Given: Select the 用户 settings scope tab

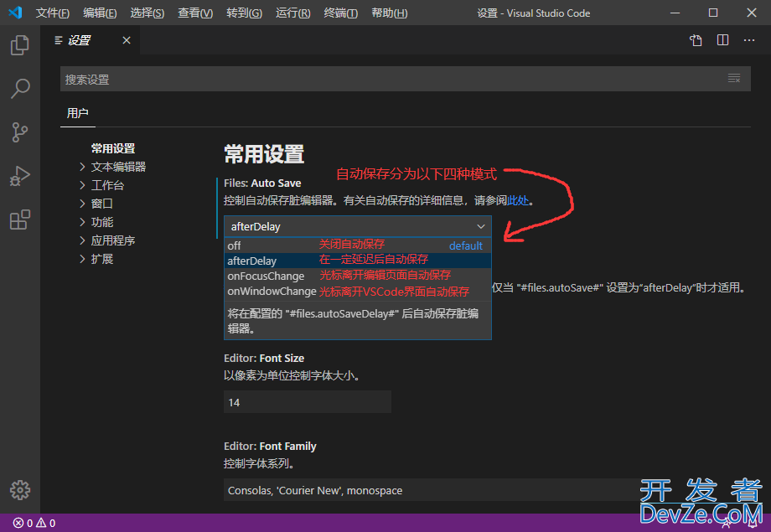Looking at the screenshot, I should [78, 113].
